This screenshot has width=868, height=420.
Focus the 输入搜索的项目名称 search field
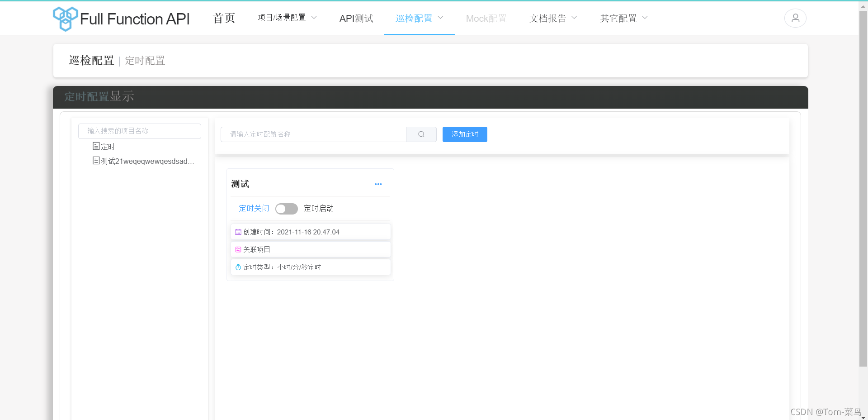click(140, 131)
